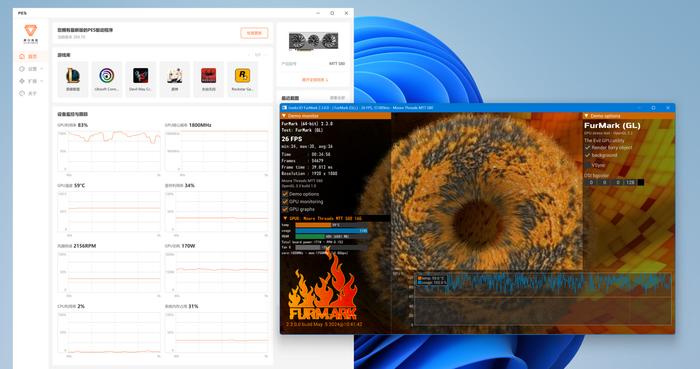The image size is (700, 369).
Task: Click the PES logo in the sidebar
Action: click(x=30, y=33)
